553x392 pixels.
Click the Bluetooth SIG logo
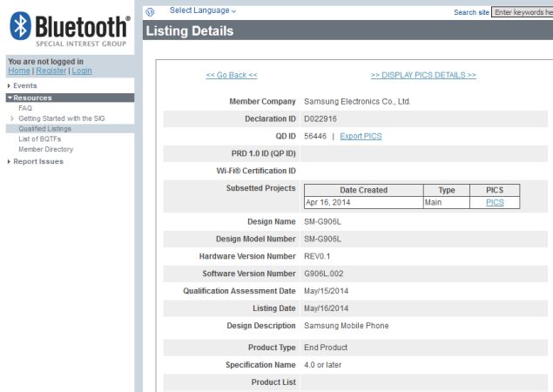(x=70, y=30)
